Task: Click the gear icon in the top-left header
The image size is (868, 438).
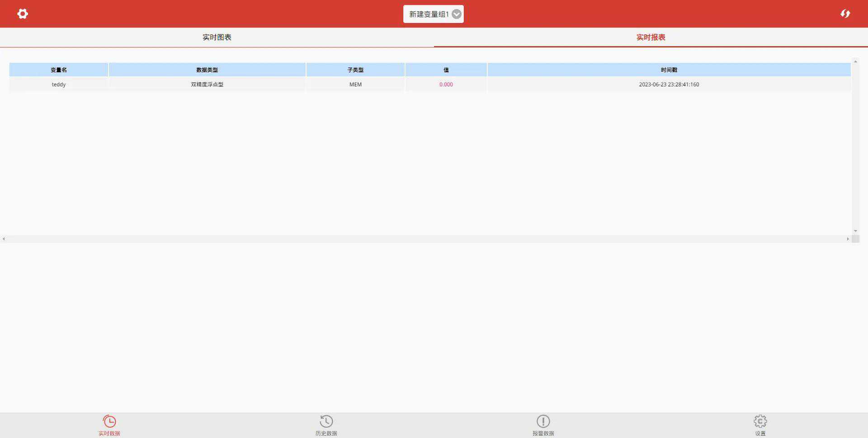Action: click(23, 14)
